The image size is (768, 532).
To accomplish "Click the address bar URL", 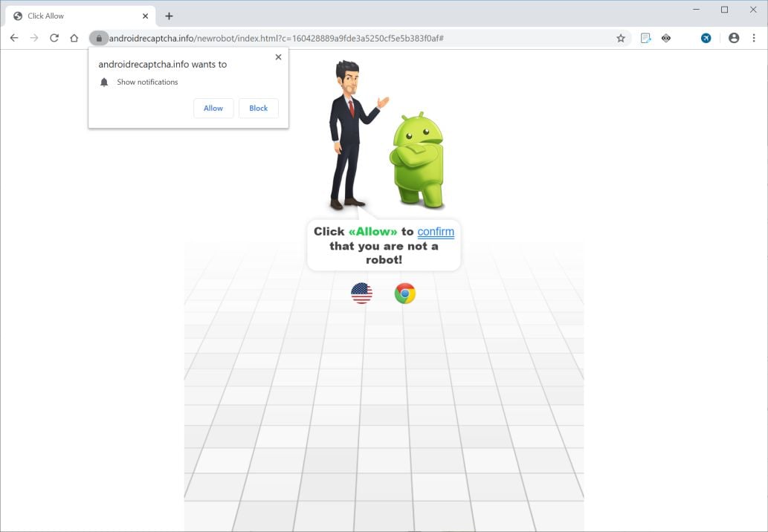I will tap(277, 38).
